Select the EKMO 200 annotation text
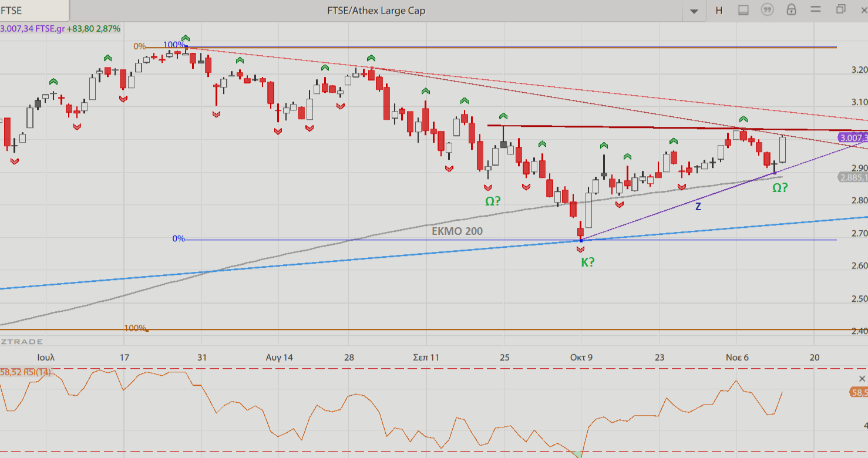 (457, 231)
